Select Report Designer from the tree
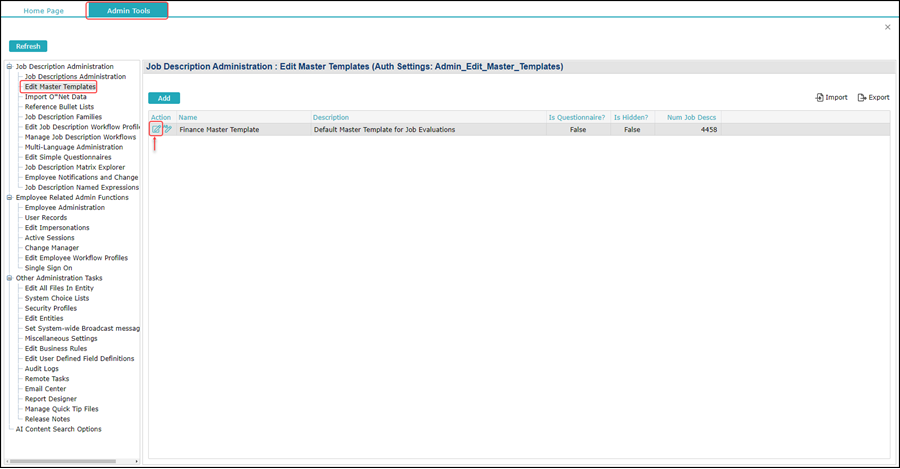Image resolution: width=900 pixels, height=469 pixels. (51, 399)
